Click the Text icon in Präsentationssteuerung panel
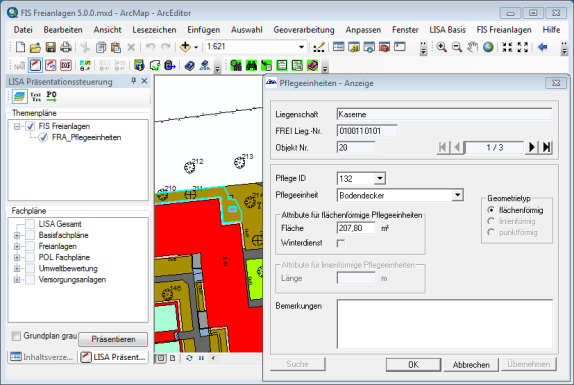 click(x=36, y=97)
